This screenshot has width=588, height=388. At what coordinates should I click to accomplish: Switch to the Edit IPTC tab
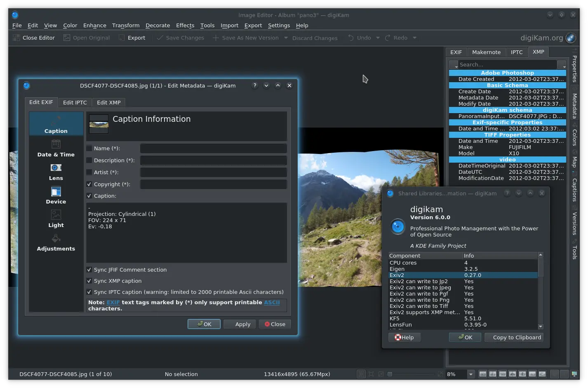75,102
